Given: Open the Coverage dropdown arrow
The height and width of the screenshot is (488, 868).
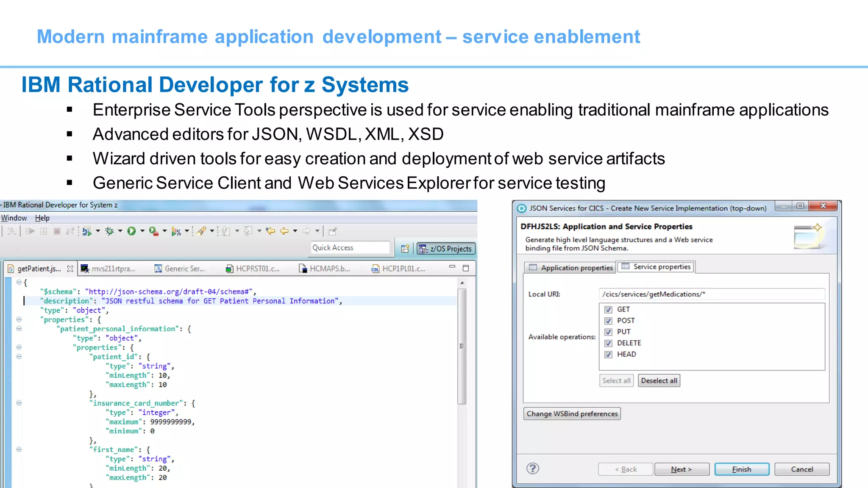Looking at the screenshot, I should (187, 231).
